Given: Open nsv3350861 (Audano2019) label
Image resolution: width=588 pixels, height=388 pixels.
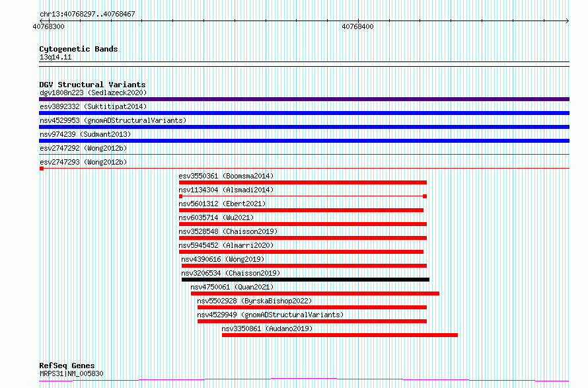Looking at the screenshot, I should [267, 329].
